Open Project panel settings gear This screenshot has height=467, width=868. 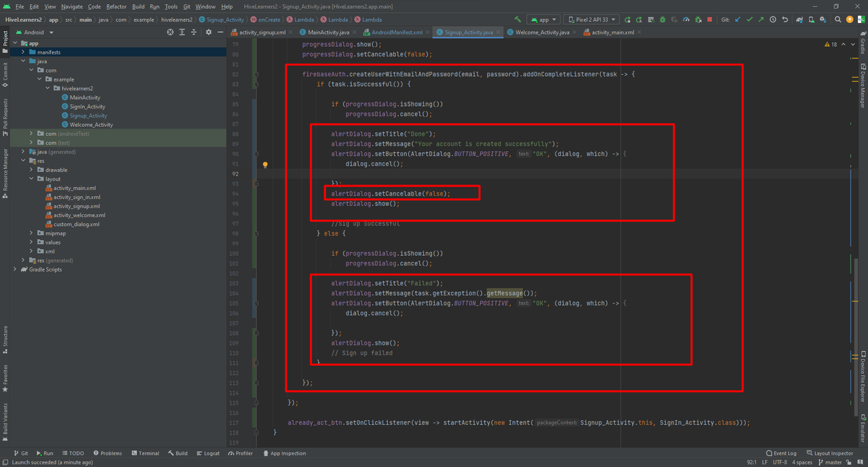[x=208, y=32]
